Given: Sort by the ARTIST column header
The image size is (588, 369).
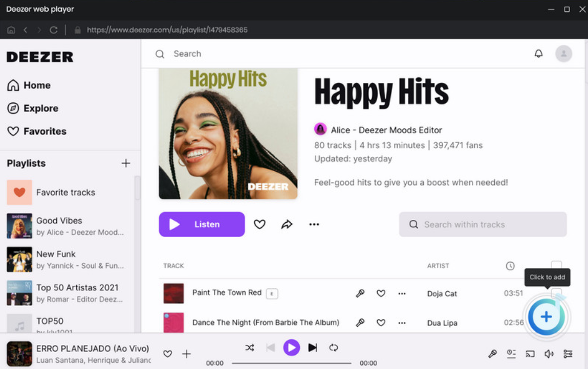Looking at the screenshot, I should (x=438, y=266).
